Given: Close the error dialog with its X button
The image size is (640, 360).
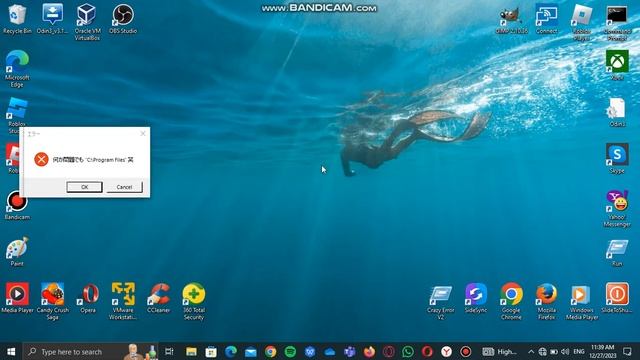Looking at the screenshot, I should [143, 133].
